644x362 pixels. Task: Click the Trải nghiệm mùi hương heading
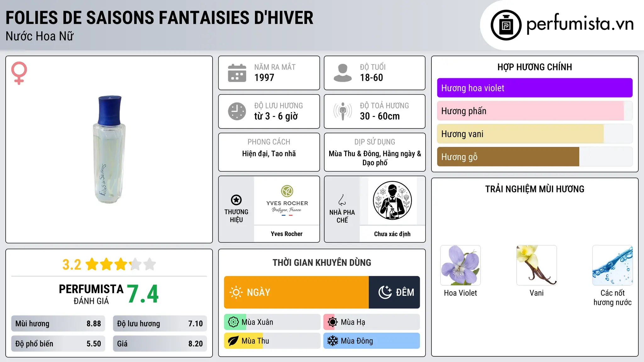click(x=535, y=189)
